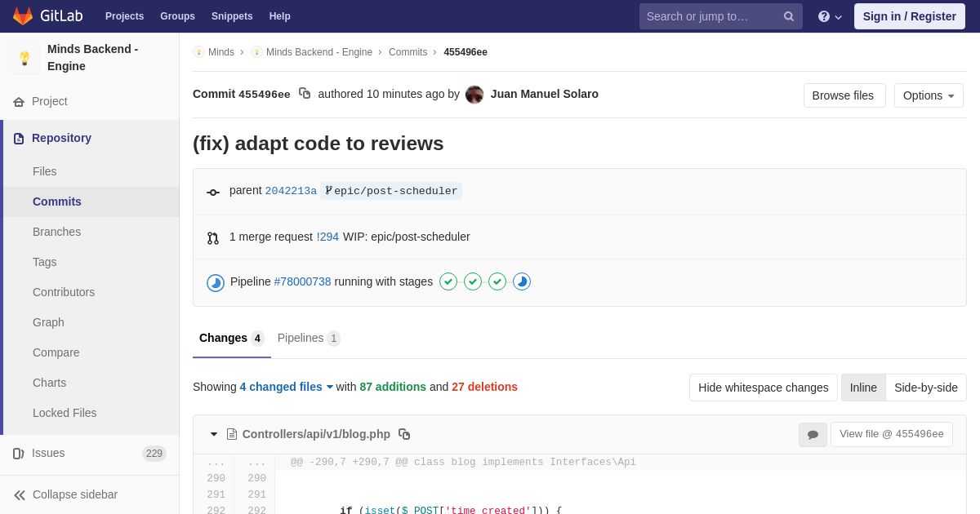This screenshot has height=514, width=980.
Task: Open epic/post-scheduler branch link
Action: tap(391, 191)
